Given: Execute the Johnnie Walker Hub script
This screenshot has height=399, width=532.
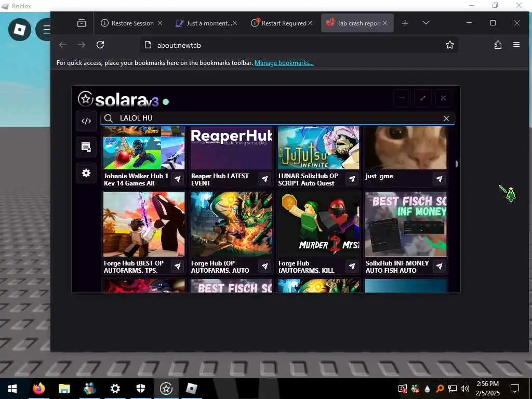Looking at the screenshot, I should (x=178, y=179).
